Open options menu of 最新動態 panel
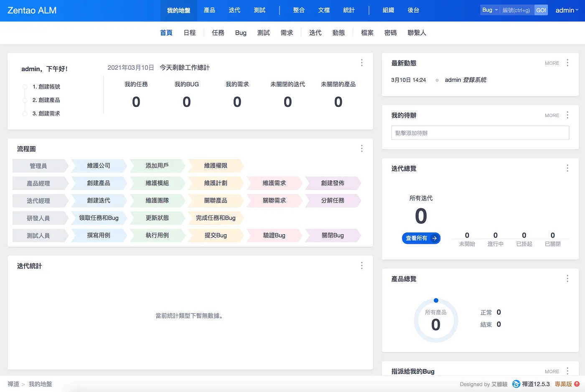The image size is (585, 392). (x=567, y=63)
